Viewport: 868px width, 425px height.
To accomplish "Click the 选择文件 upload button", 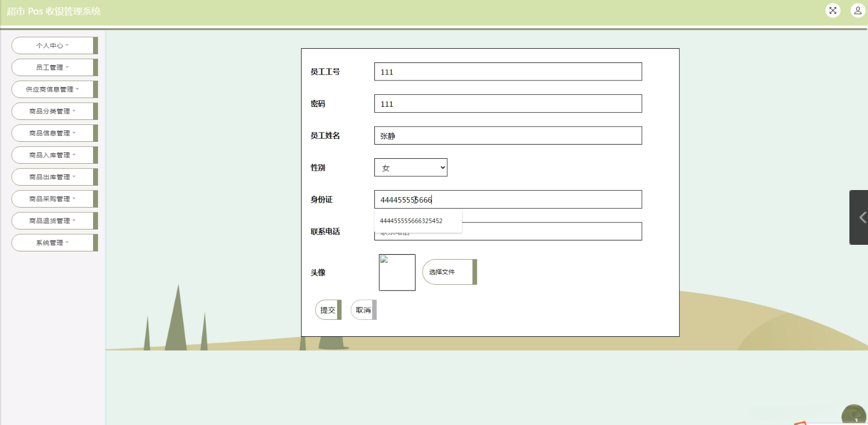I will [449, 272].
